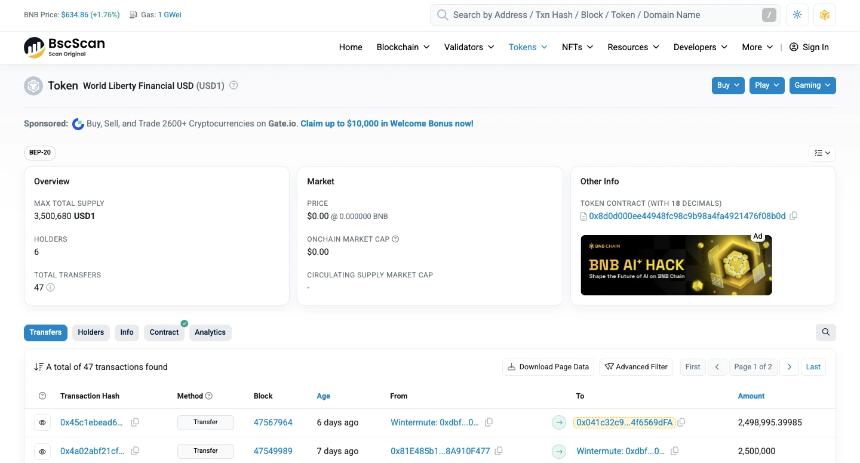Expand the Resources menu
Image resolution: width=860 pixels, height=463 pixels.
pos(633,47)
